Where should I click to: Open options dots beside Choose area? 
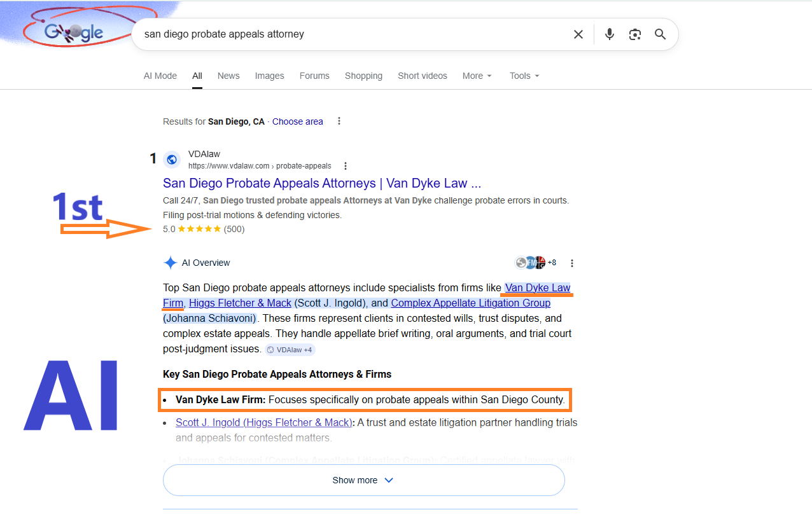(x=339, y=121)
